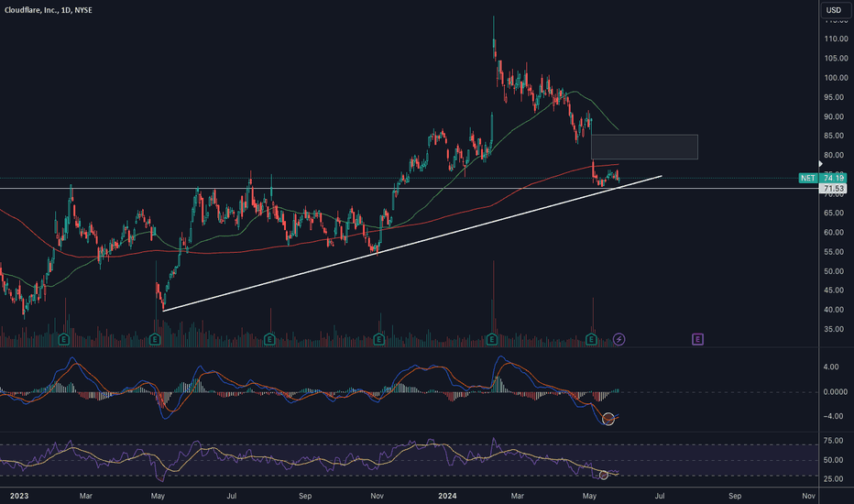Click the 0.0000 MACD scale label
Viewport: 854px width, 504px height.
point(835,392)
